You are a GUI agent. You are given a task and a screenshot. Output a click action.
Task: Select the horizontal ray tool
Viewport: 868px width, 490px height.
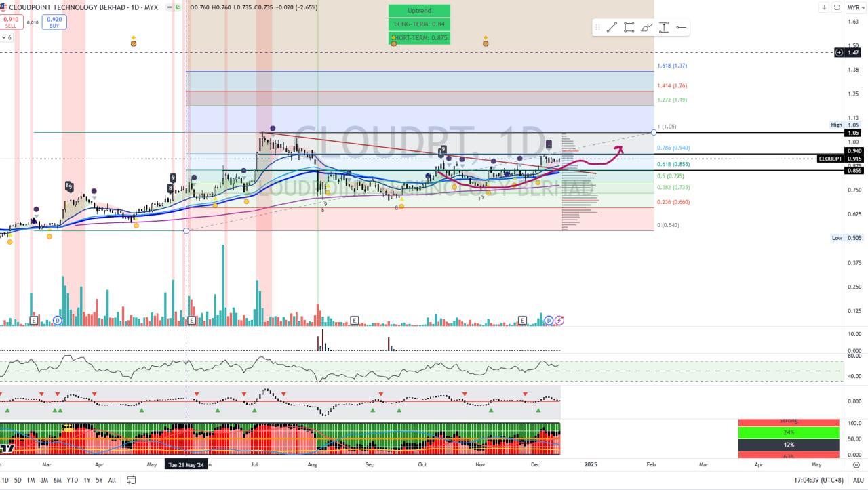(x=682, y=28)
